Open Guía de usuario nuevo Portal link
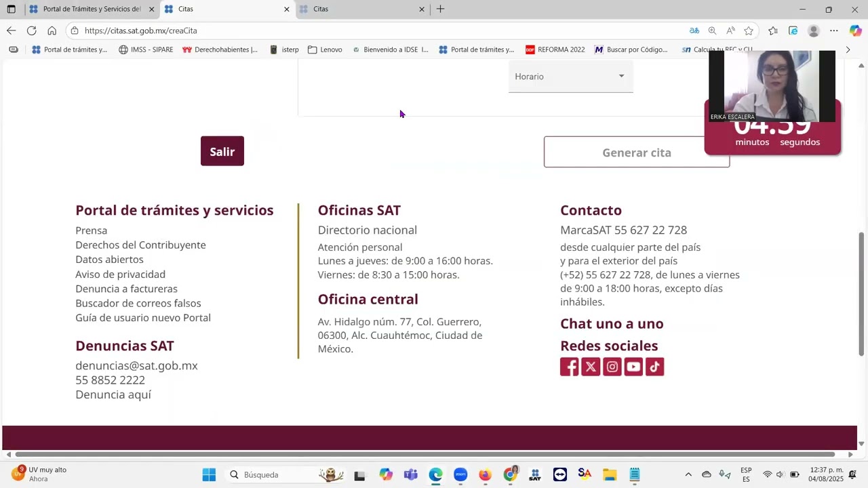This screenshot has height=488, width=868. click(x=143, y=318)
